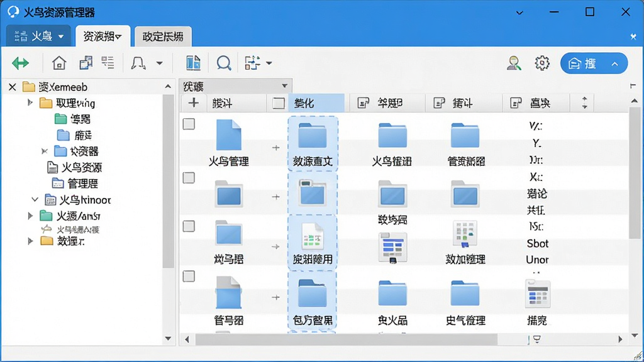The image size is (644, 362).
Task: Click the user account icon
Action: pos(513,63)
